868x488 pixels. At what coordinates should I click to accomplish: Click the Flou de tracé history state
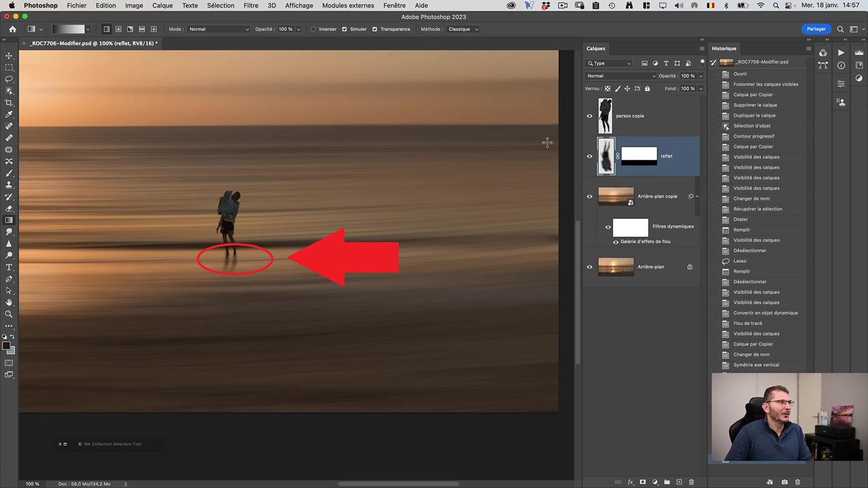point(747,323)
